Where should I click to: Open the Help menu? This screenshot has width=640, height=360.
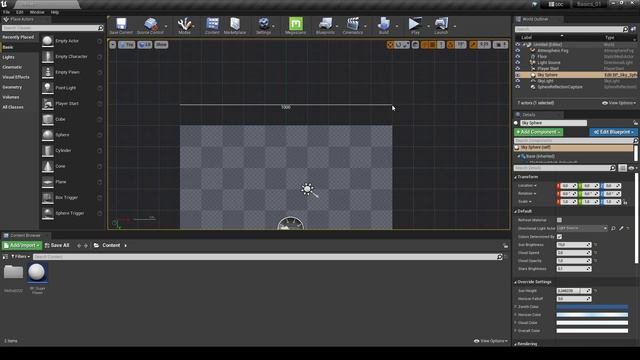point(55,12)
